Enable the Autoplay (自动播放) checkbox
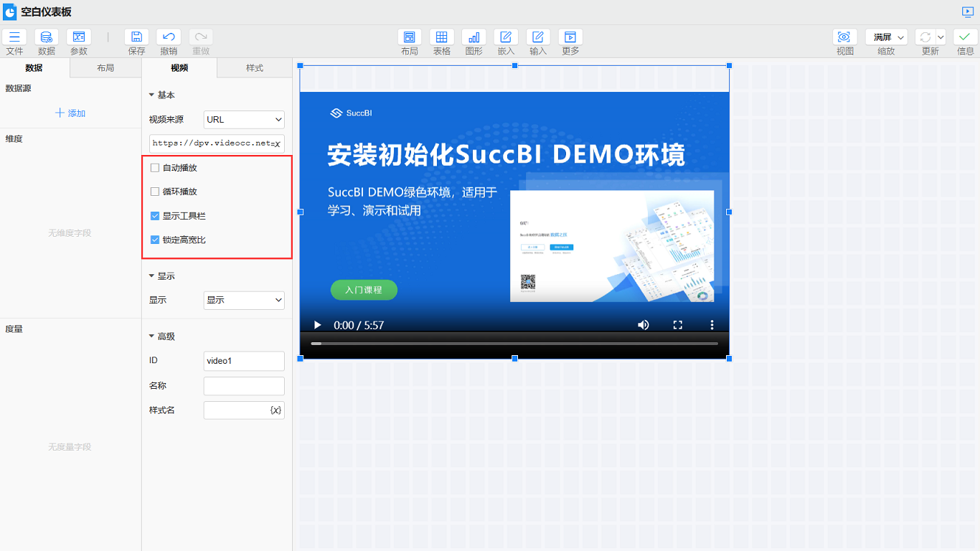The image size is (980, 551). pos(155,168)
